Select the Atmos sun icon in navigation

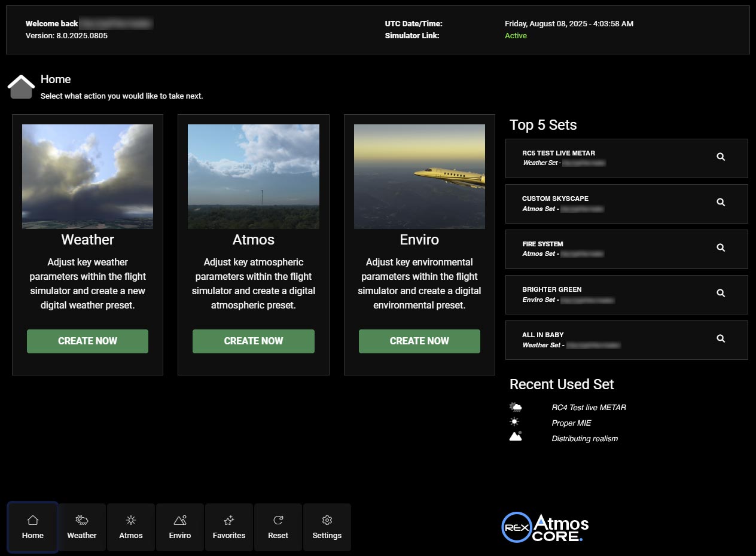tap(130, 520)
